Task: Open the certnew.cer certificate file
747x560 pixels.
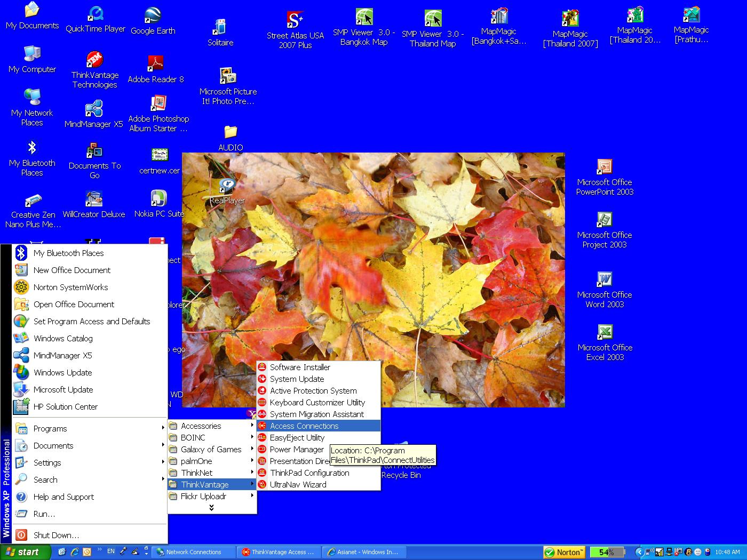Action: (x=160, y=161)
